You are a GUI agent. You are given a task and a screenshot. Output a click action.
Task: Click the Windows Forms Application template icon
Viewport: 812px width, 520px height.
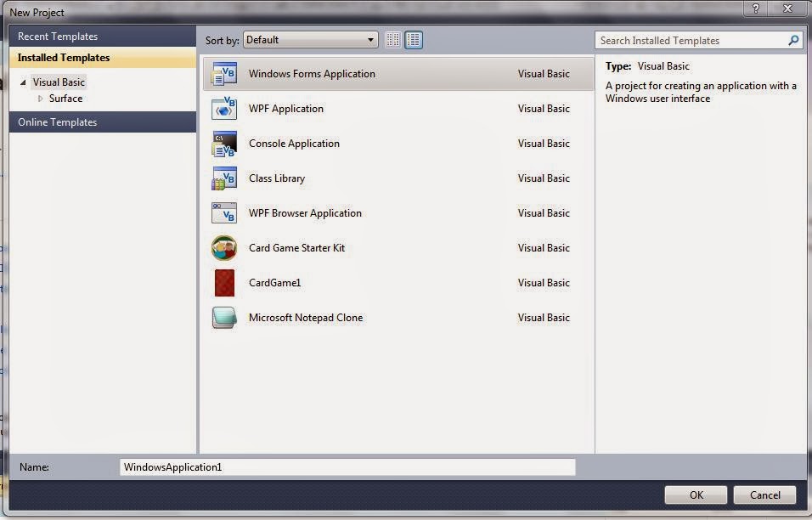click(223, 74)
